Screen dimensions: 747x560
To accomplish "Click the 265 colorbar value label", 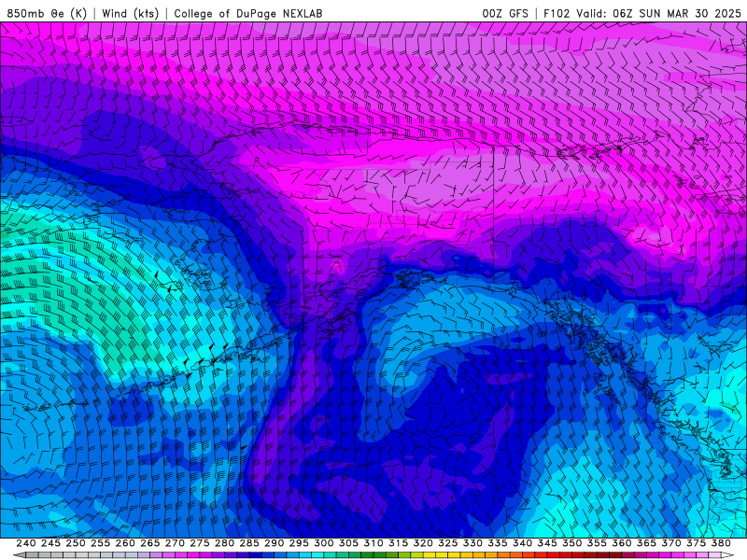I will coord(149,543).
